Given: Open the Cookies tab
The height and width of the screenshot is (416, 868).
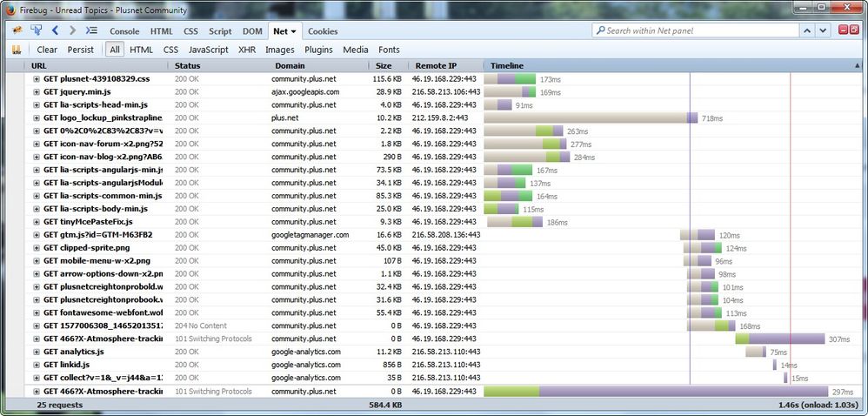Looking at the screenshot, I should click(324, 30).
